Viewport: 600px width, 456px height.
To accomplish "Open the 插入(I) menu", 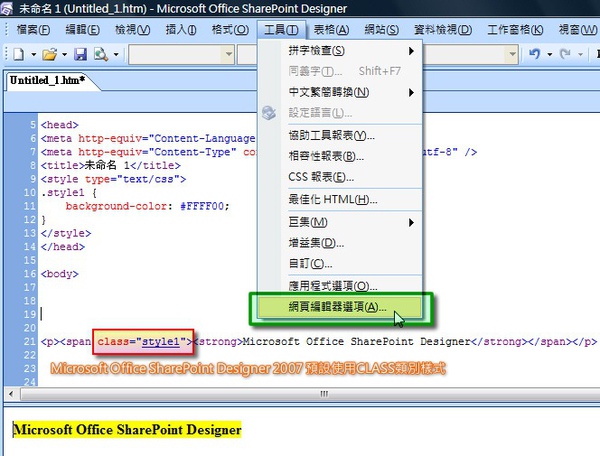I will 181,29.
